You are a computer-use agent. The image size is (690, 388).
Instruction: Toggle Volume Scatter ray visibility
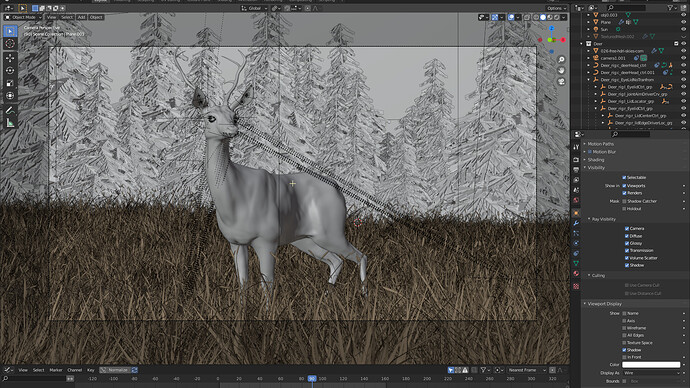[627, 258]
